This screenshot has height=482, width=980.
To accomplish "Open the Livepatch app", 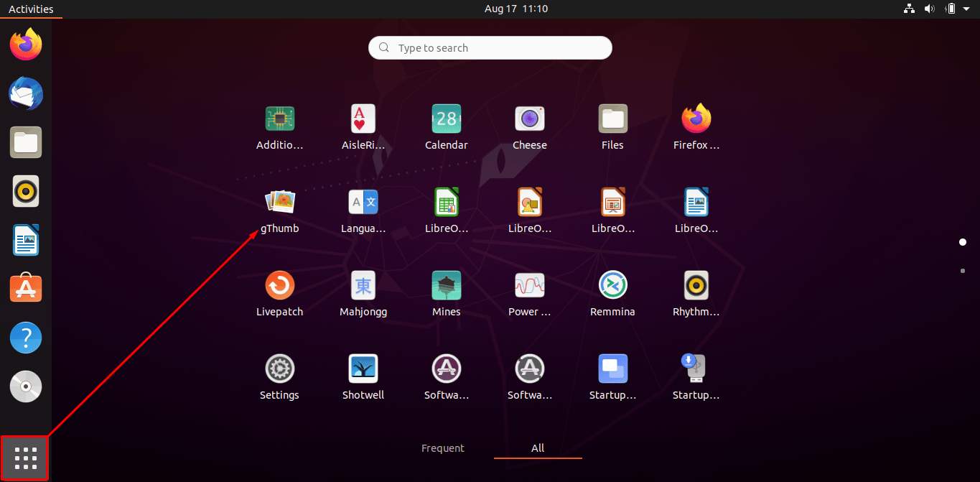I will coord(280,285).
